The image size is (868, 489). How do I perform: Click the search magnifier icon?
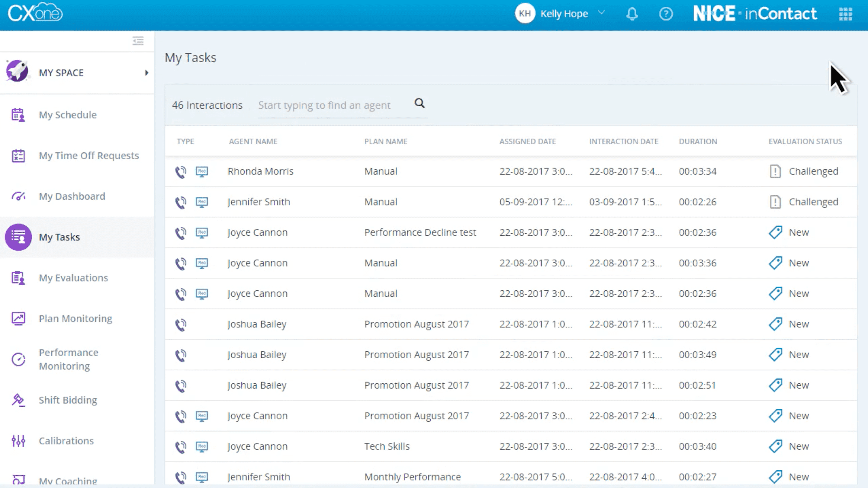pos(419,103)
